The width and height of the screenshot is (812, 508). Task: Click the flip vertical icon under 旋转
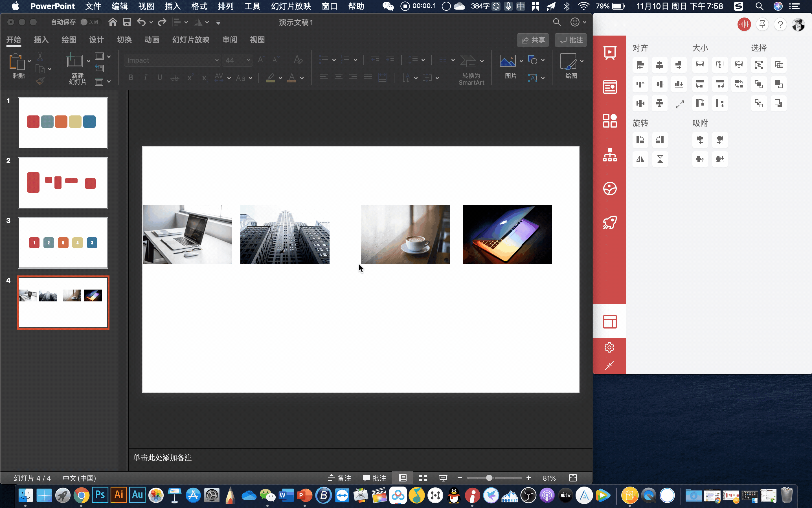click(660, 159)
